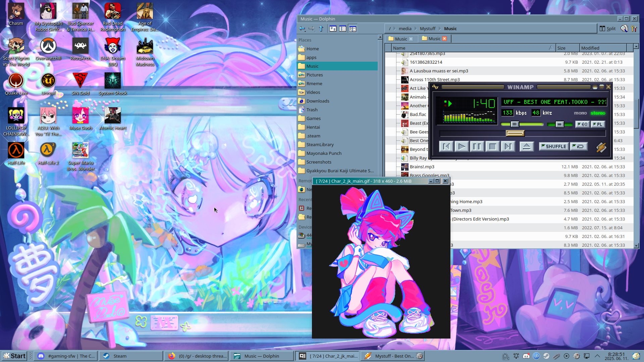
Task: Switch to Firefox /g/ desktop thread task
Action: pos(197,356)
